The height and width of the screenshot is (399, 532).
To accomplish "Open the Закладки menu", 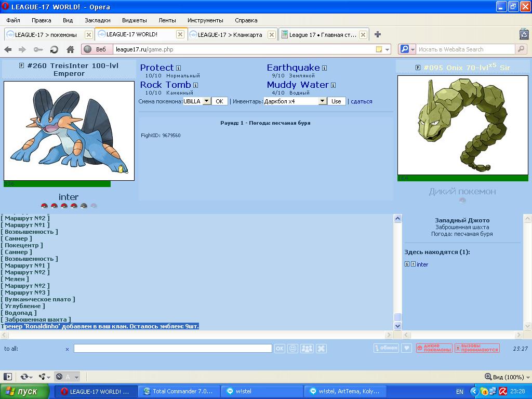I will click(x=97, y=20).
